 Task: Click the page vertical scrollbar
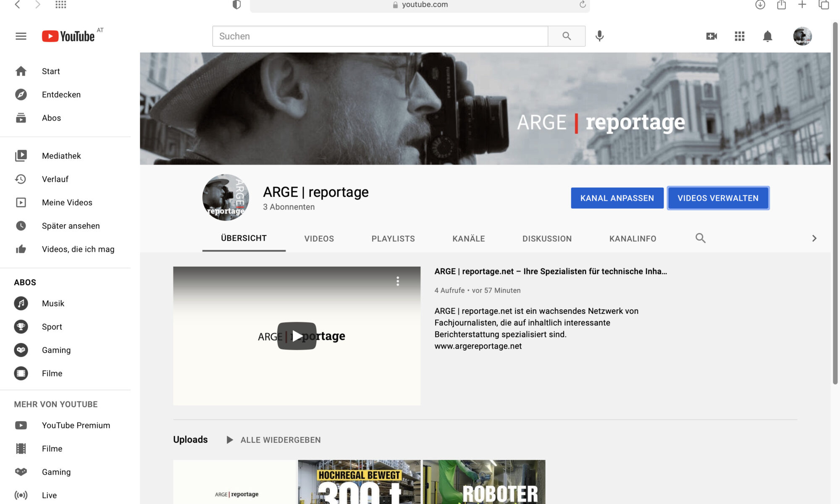(835, 204)
